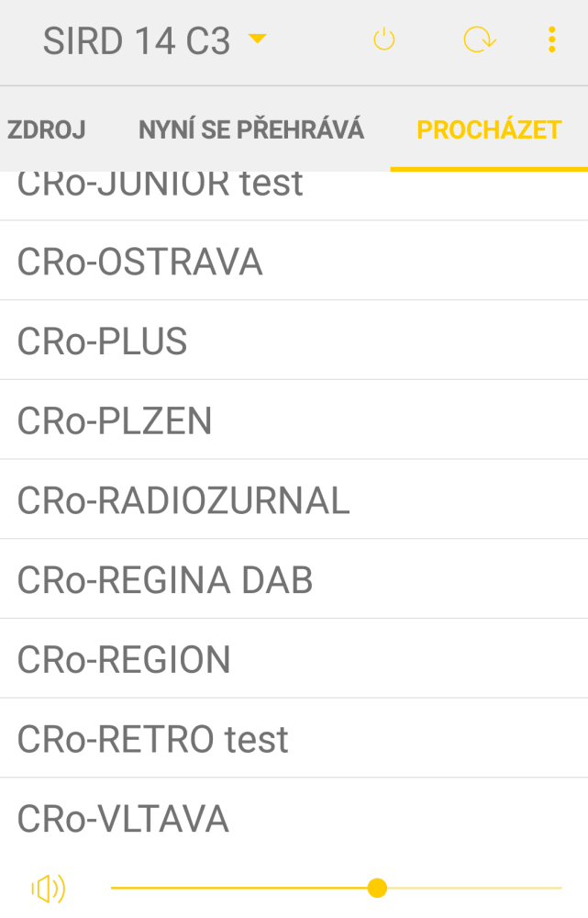Choose the CRo-RETRO test station
The width and height of the screenshot is (588, 918).
click(x=152, y=739)
